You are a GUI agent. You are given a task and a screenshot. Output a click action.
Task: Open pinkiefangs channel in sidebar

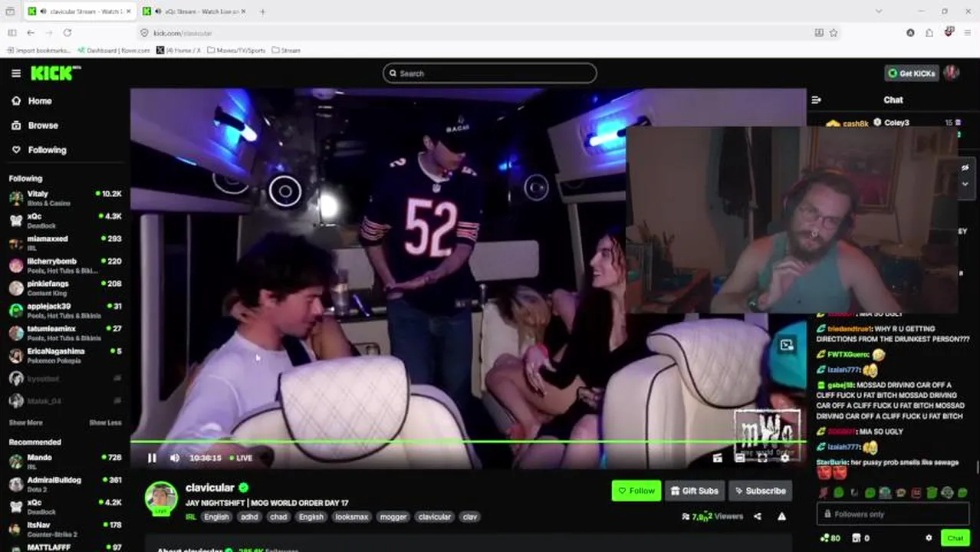(x=65, y=287)
